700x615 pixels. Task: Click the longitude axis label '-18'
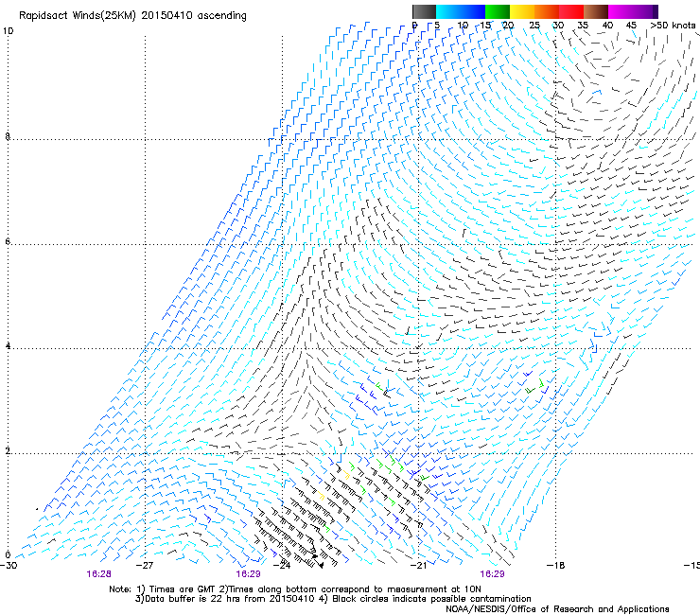(x=555, y=566)
